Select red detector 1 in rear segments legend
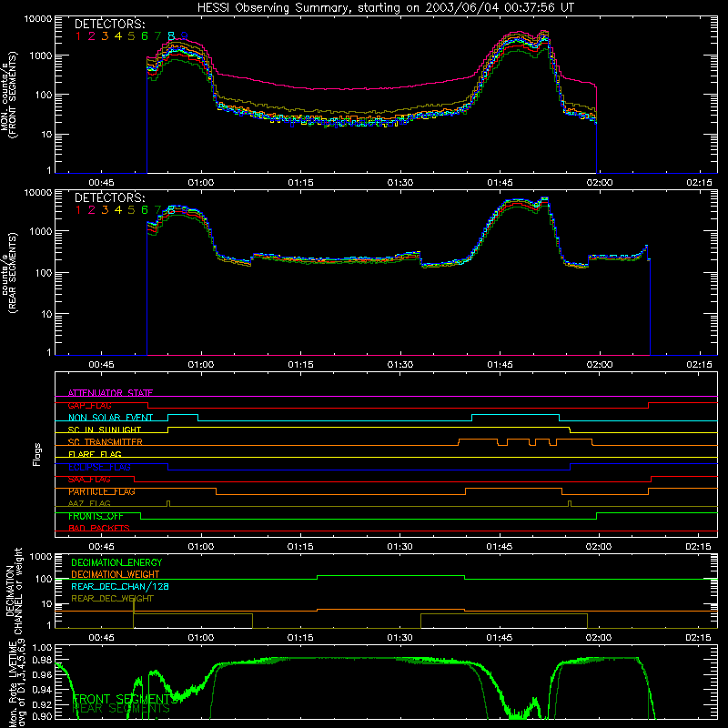 point(78,210)
